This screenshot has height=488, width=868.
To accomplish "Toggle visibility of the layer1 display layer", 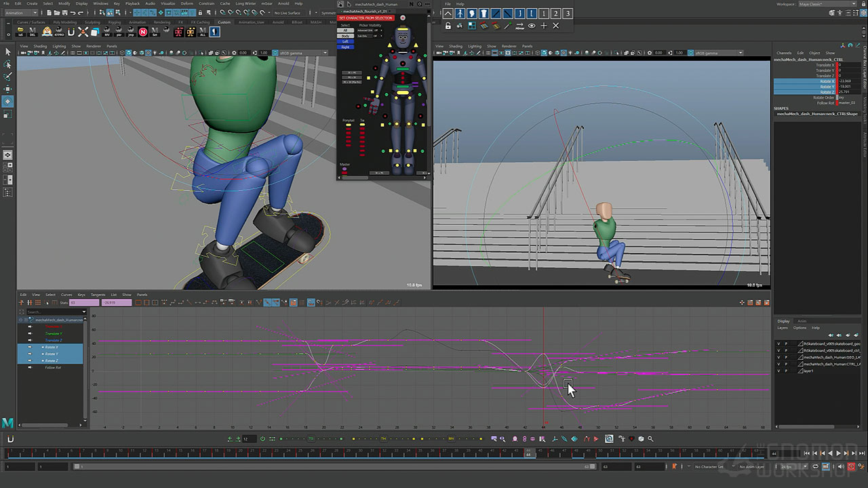I will (x=778, y=371).
